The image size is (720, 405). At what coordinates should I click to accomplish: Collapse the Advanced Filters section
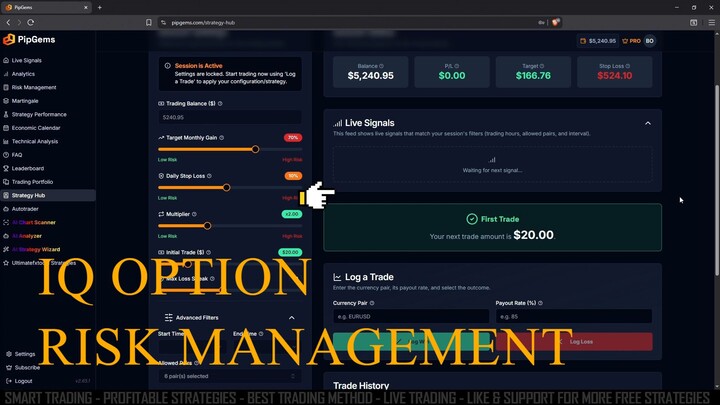(292, 318)
